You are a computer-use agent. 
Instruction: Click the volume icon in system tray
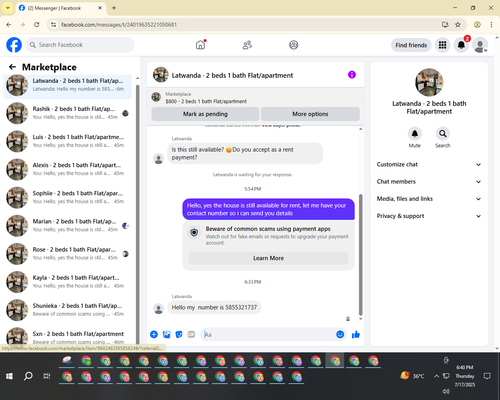[446, 391]
